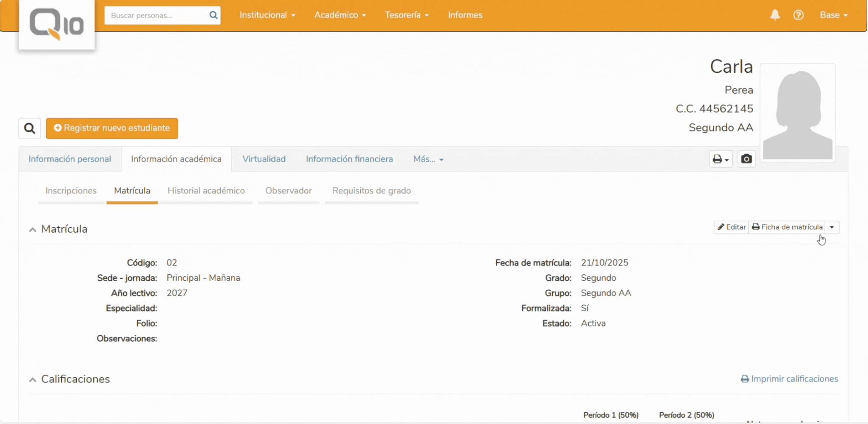Image resolution: width=868 pixels, height=424 pixels.
Task: Open the printer icon dropdown near photo
Action: coord(721,159)
